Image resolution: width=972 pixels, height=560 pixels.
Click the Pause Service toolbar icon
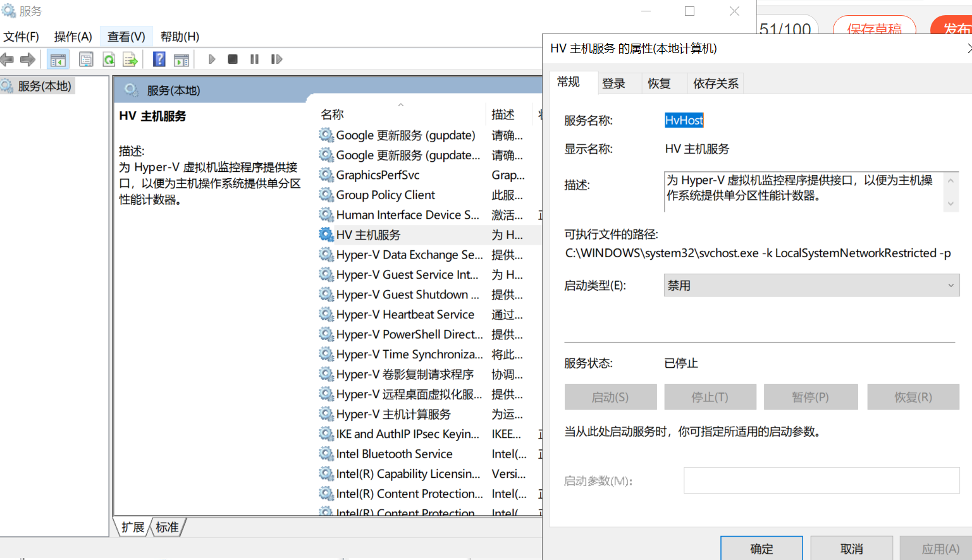254,59
